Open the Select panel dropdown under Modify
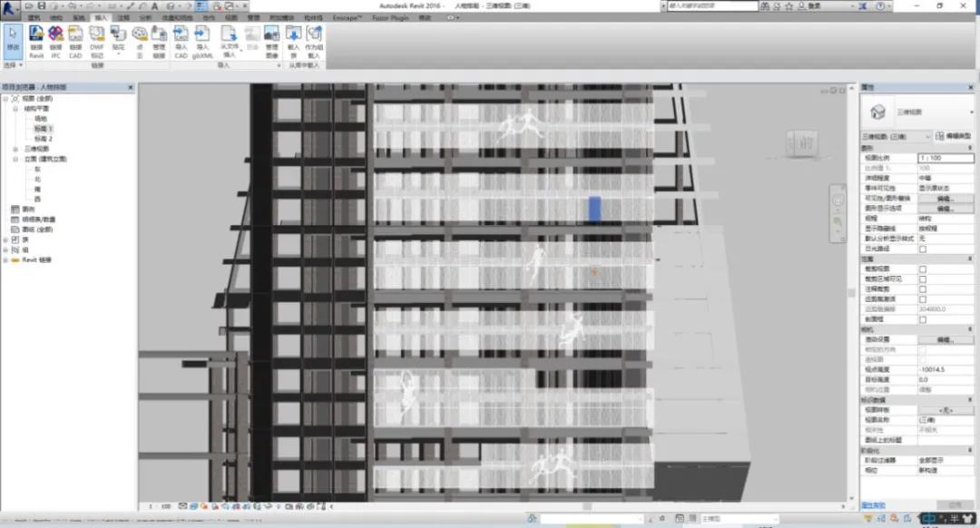The width and height of the screenshot is (980, 528). click(13, 65)
